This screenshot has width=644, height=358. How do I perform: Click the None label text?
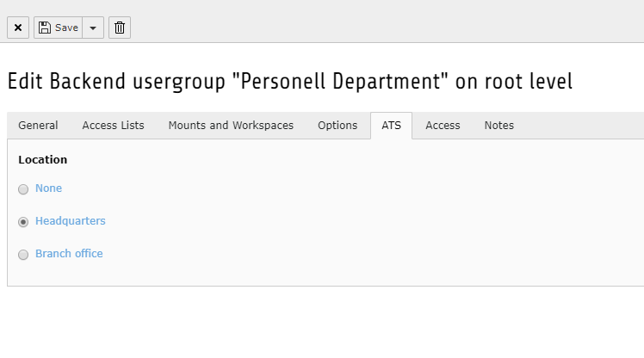pyautogui.click(x=48, y=188)
